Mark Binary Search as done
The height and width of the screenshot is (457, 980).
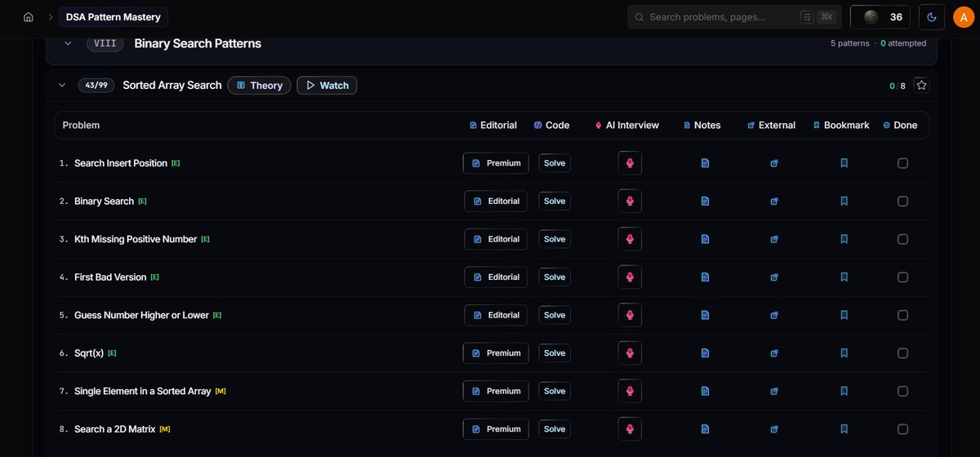coord(902,201)
